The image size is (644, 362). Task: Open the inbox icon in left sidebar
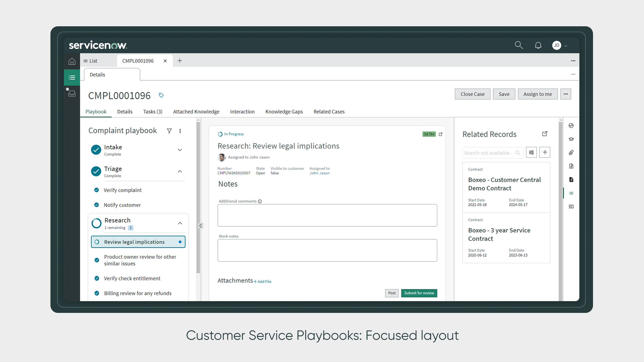[72, 94]
